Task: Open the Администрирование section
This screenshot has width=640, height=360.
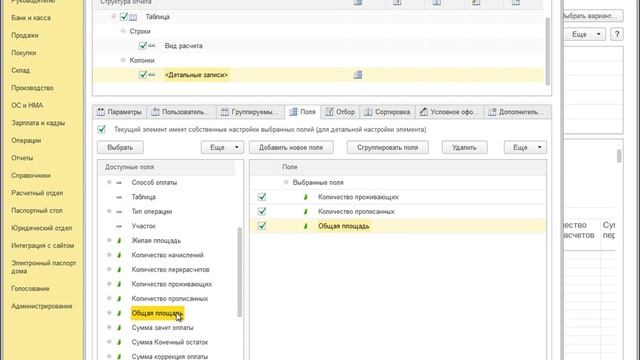Action: pos(42,306)
